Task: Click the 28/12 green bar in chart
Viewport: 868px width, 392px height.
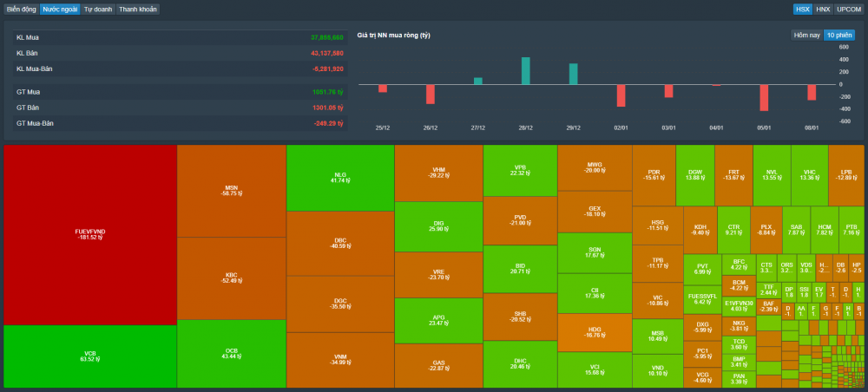Action: [526, 71]
